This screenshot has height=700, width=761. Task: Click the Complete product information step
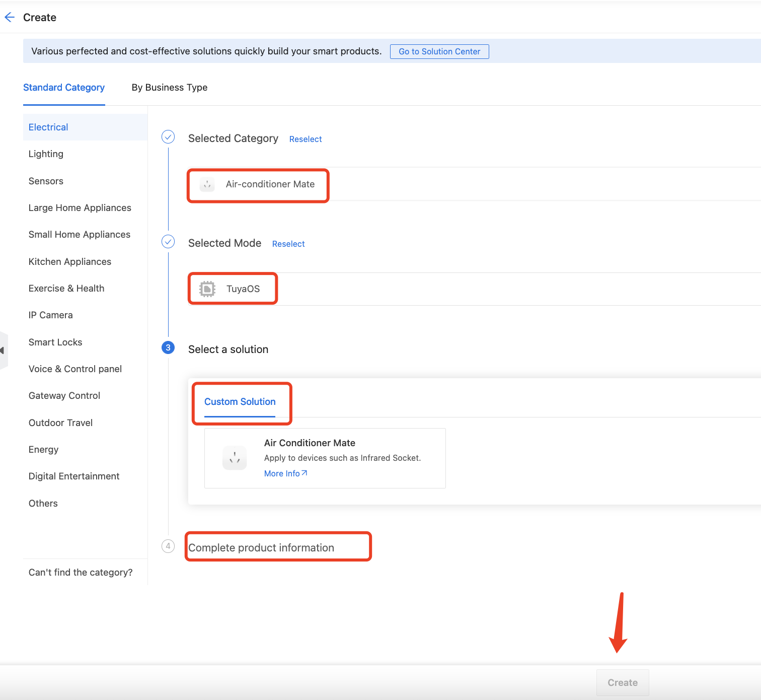click(x=261, y=548)
